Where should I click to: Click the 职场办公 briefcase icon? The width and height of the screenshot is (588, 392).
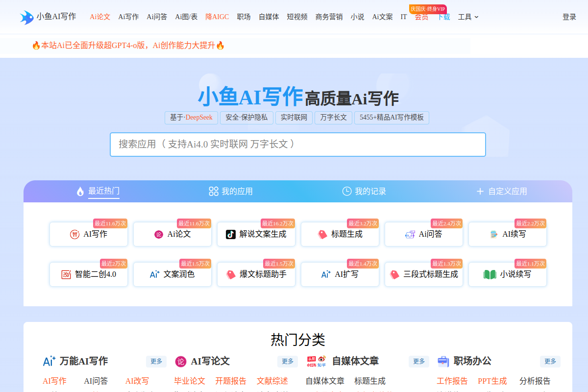tap(443, 361)
